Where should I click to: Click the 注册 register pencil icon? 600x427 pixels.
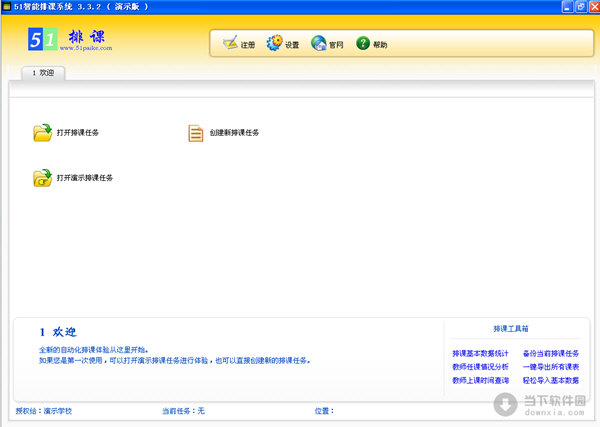point(230,43)
